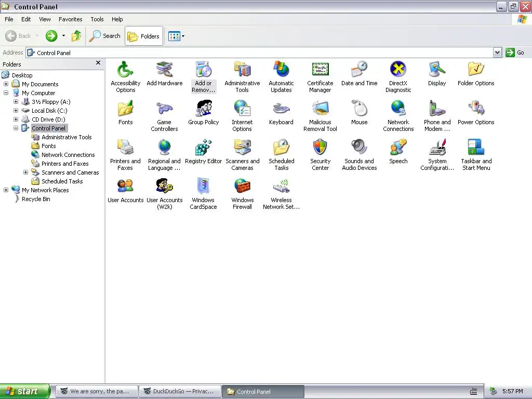
Task: Open the address bar dropdown arrow
Action: pyautogui.click(x=497, y=52)
